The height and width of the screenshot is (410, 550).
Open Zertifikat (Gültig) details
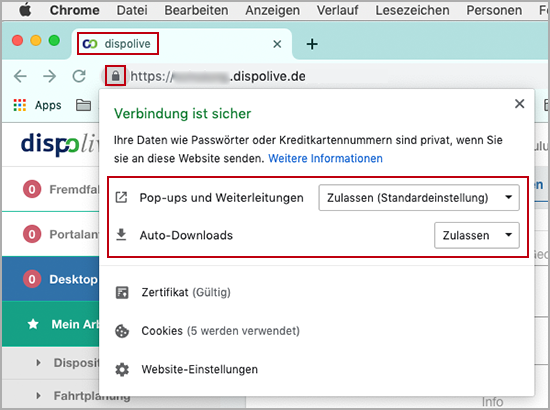pos(186,292)
